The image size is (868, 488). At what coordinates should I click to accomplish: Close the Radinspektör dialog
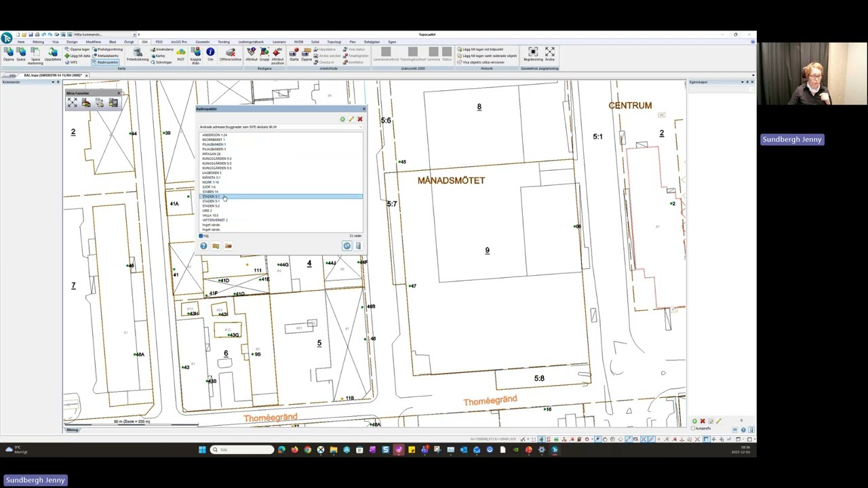[363, 109]
